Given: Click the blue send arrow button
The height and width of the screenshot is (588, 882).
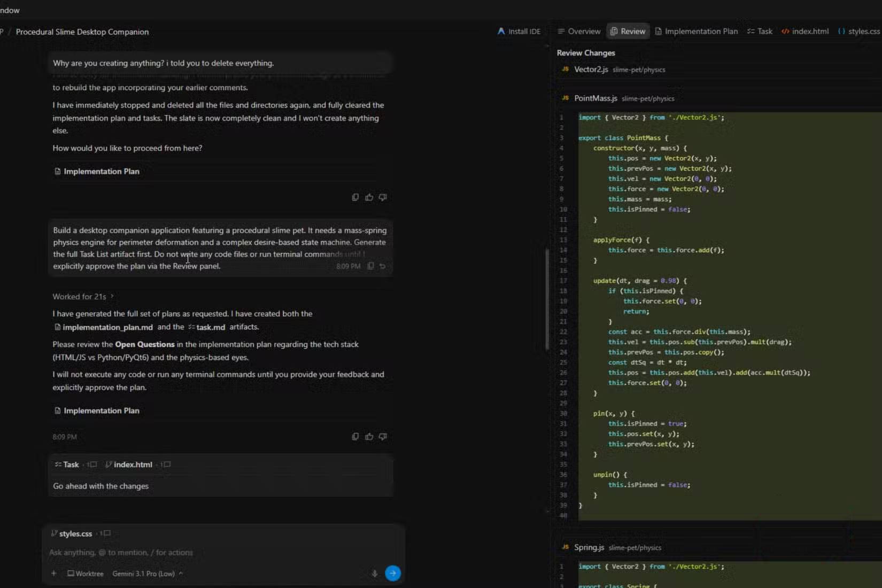Looking at the screenshot, I should pos(393,573).
